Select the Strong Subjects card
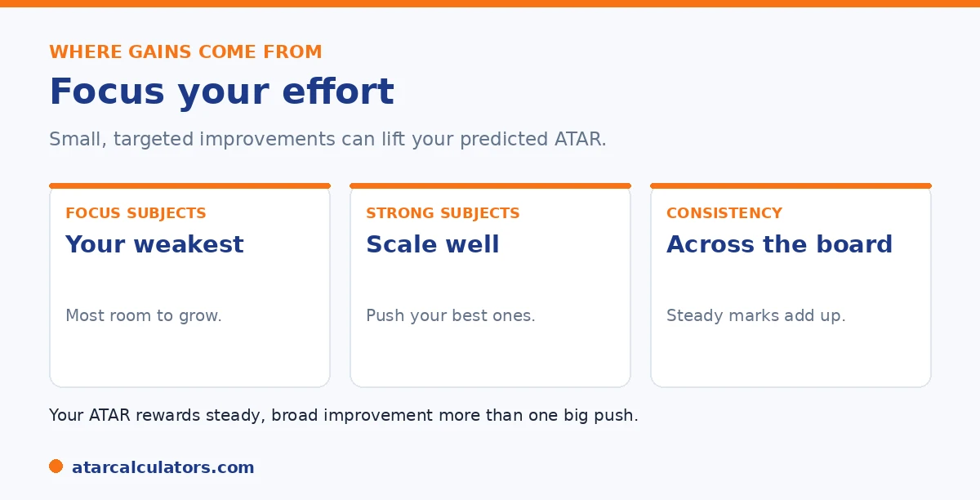This screenshot has height=500, width=980. coord(490,285)
